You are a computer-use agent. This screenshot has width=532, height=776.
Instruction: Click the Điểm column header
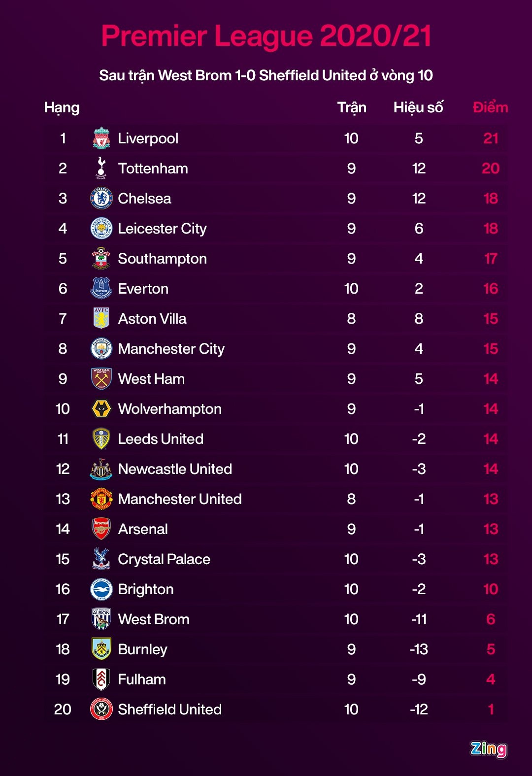pyautogui.click(x=490, y=107)
